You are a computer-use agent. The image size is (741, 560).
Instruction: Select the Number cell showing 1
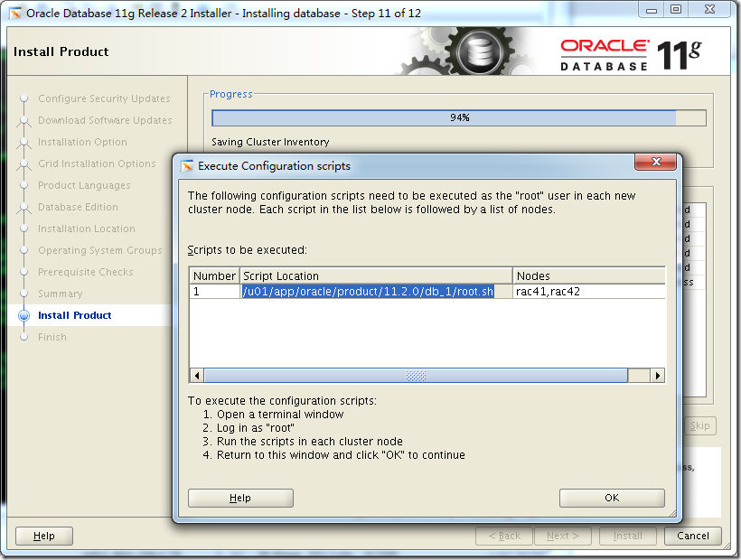click(215, 292)
